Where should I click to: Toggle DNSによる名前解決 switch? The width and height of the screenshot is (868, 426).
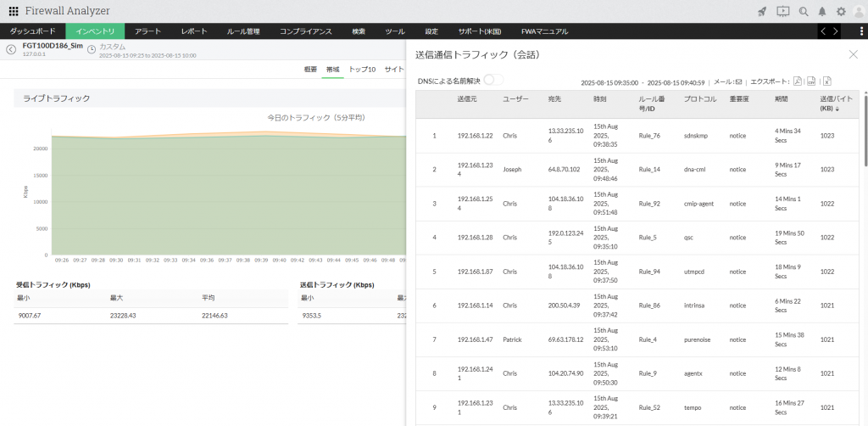click(x=492, y=80)
